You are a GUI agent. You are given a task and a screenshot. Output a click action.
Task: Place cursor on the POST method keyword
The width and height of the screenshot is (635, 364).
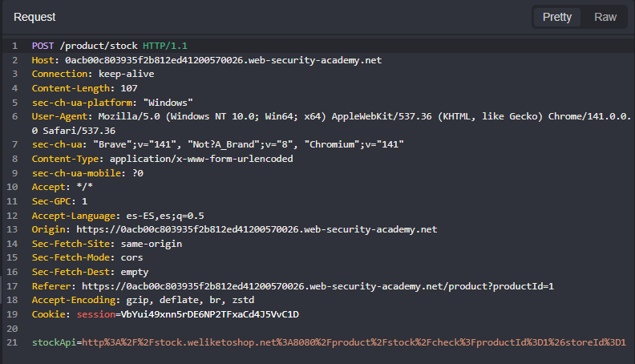[x=43, y=46]
